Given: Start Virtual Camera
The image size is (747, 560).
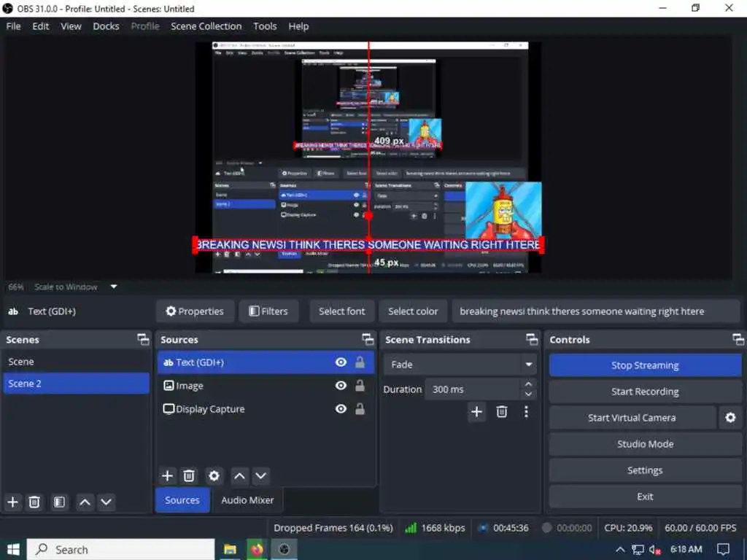Looking at the screenshot, I should tap(632, 418).
